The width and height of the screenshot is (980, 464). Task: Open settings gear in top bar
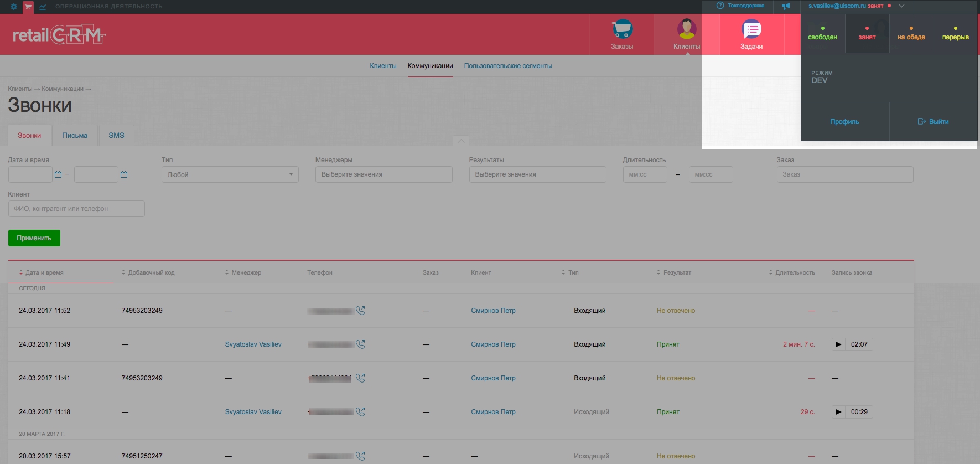point(14,7)
